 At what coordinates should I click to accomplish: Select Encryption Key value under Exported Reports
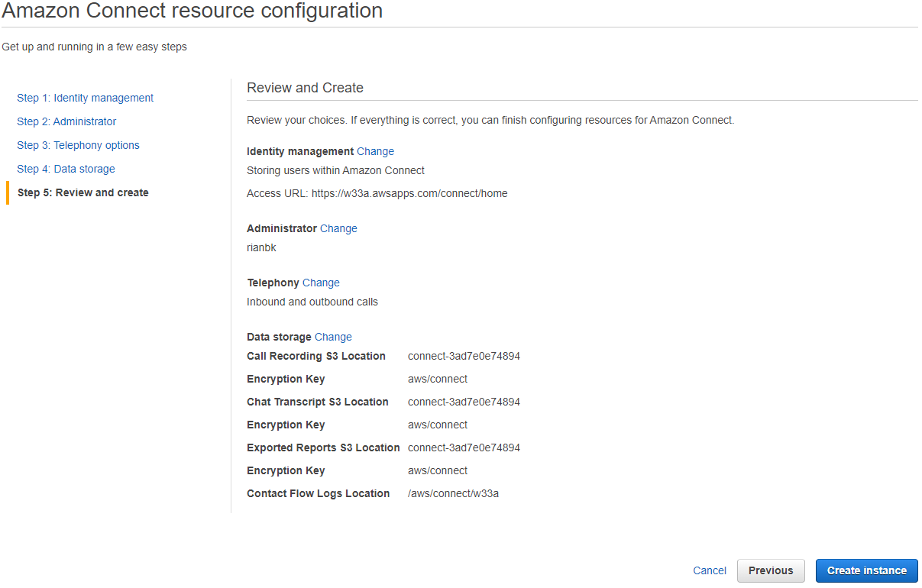pyautogui.click(x=438, y=470)
